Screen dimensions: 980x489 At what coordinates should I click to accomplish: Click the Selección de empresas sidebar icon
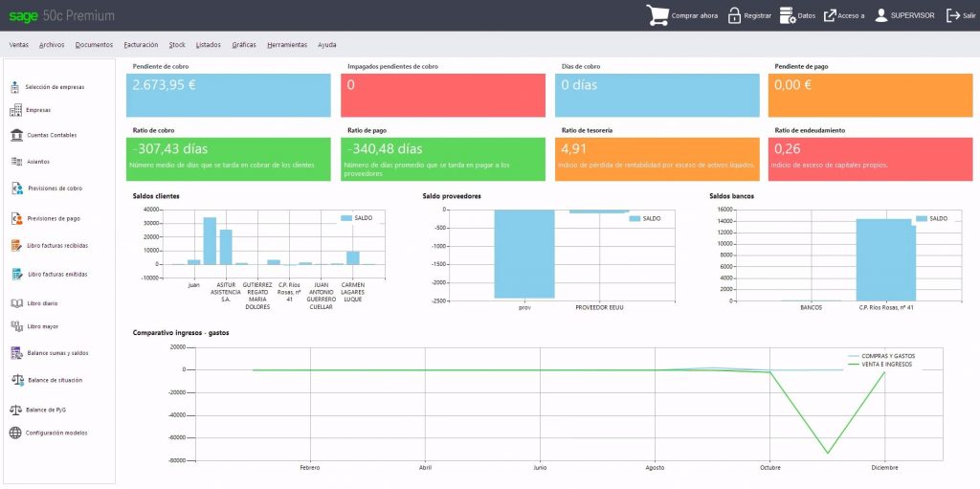pyautogui.click(x=15, y=87)
